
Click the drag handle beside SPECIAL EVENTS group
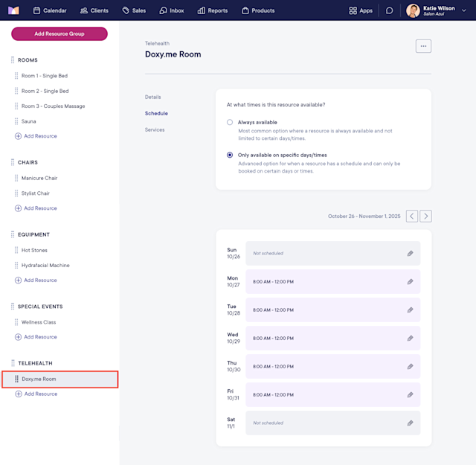point(13,307)
